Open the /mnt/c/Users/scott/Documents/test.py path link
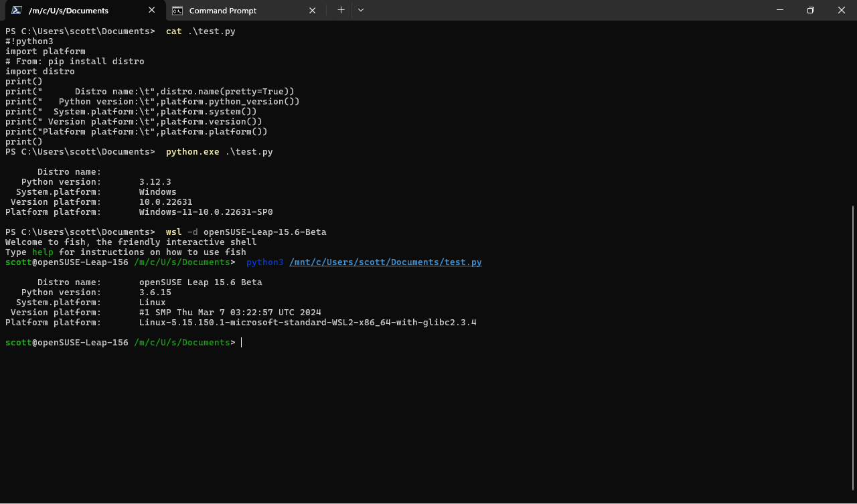This screenshot has width=857, height=504. coord(386,262)
